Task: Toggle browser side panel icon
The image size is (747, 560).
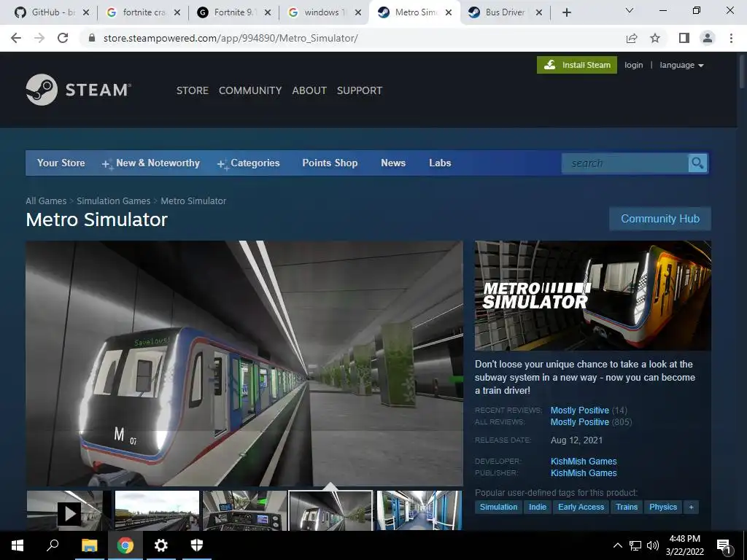Action: [x=684, y=38]
